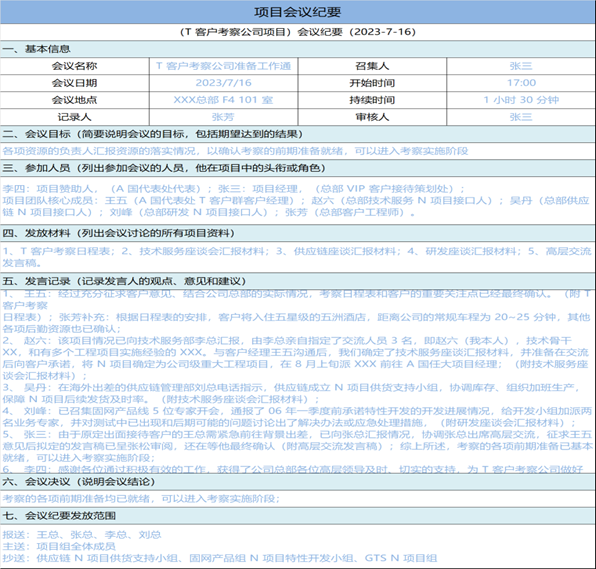Click the distributed materials list text

tap(297, 257)
